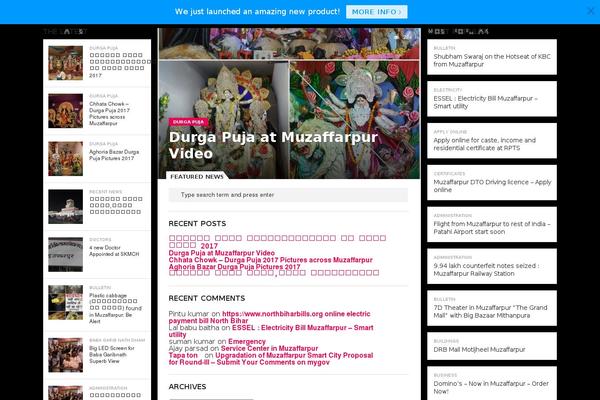Open the featured 'Durga Puja at Muzaffarpur Video' headline
600x400 pixels.
tap(273, 145)
